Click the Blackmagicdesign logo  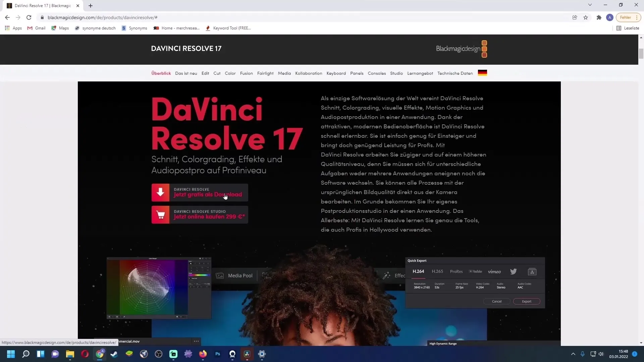462,49
